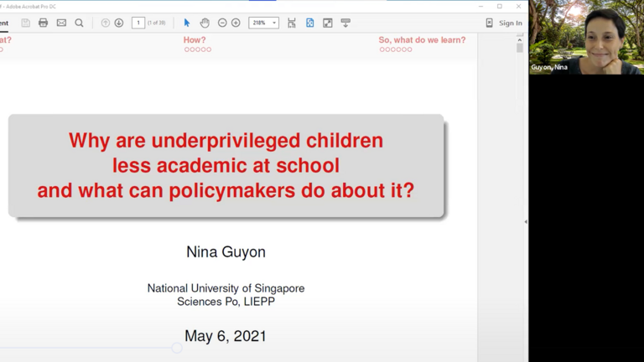Go to the next page using the down arrow

(x=119, y=23)
